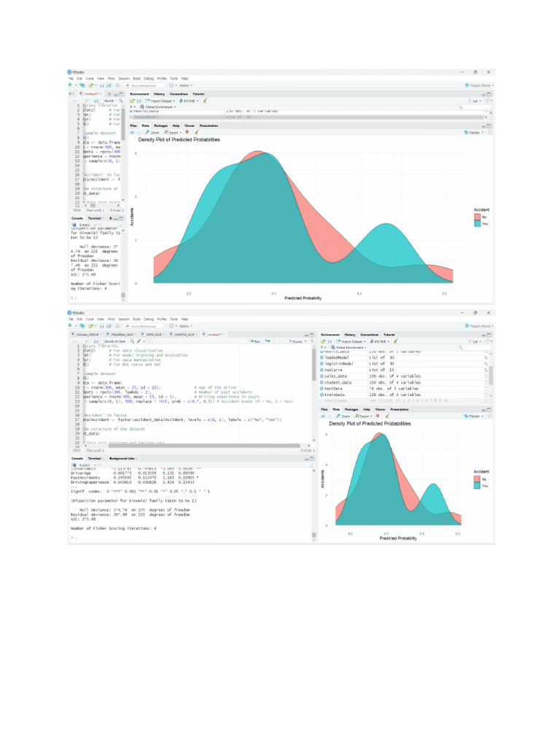This screenshot has width=560, height=747.
Task: Remove the current plot in the lower window
Action: tap(378, 416)
